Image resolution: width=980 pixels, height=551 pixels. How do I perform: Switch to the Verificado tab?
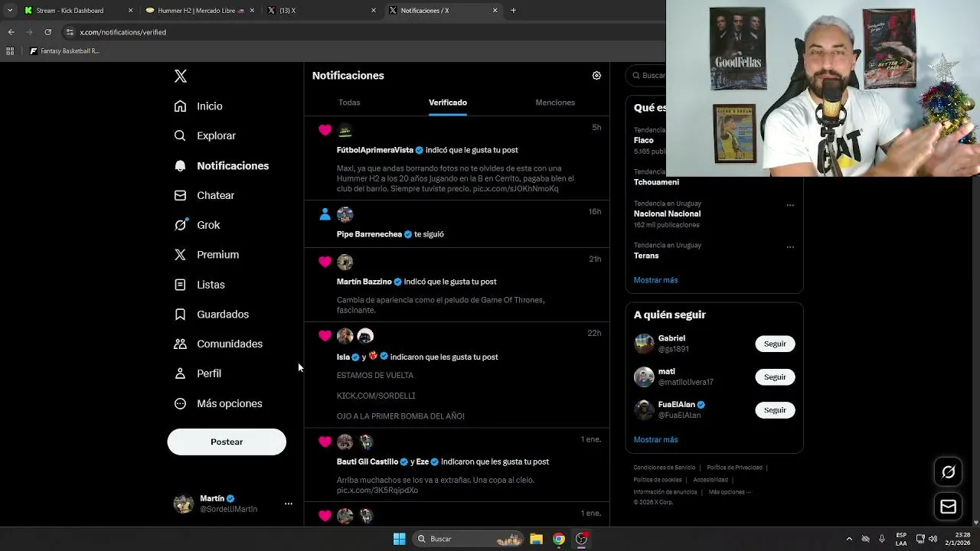coord(448,103)
